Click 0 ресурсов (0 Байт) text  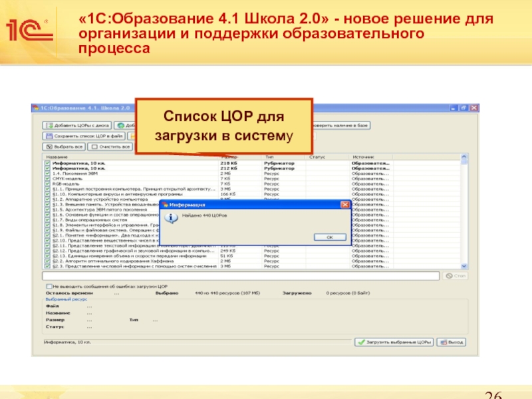(348, 293)
